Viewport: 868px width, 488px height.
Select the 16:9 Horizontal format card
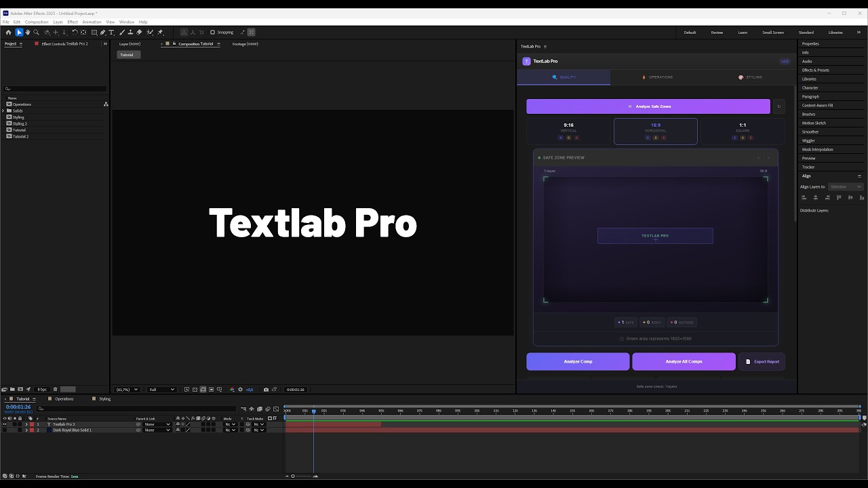pos(655,131)
